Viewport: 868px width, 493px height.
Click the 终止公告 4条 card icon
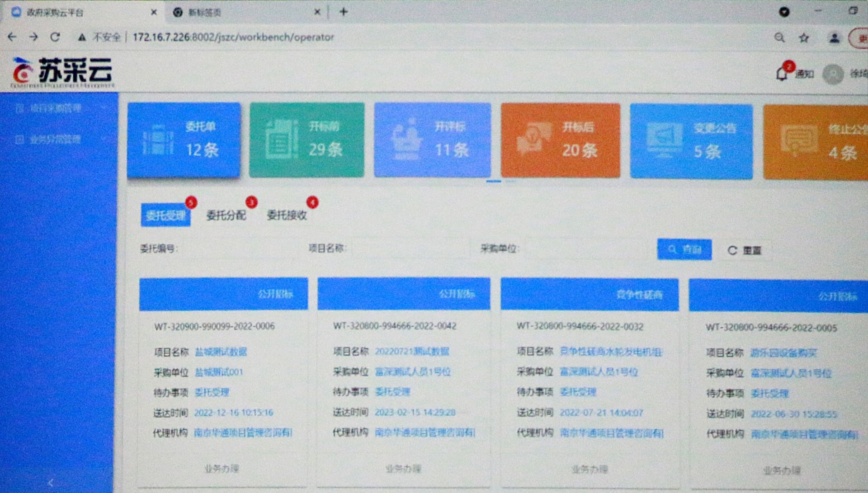pos(798,140)
